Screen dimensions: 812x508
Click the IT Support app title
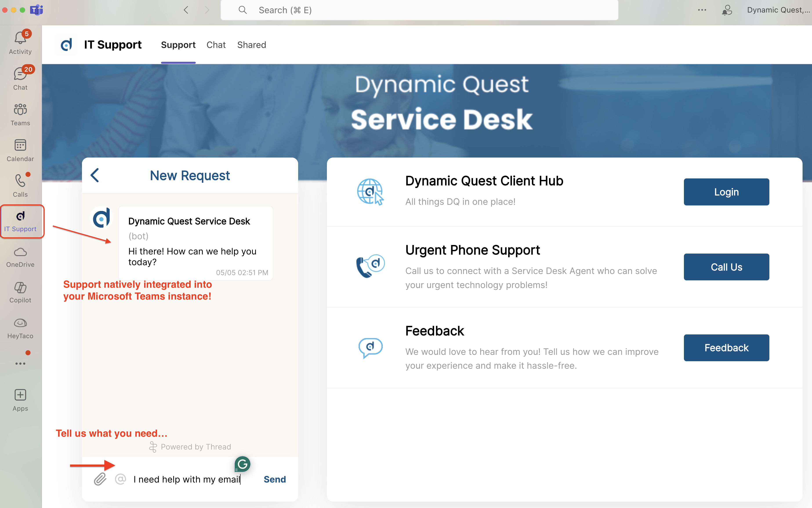tap(113, 45)
